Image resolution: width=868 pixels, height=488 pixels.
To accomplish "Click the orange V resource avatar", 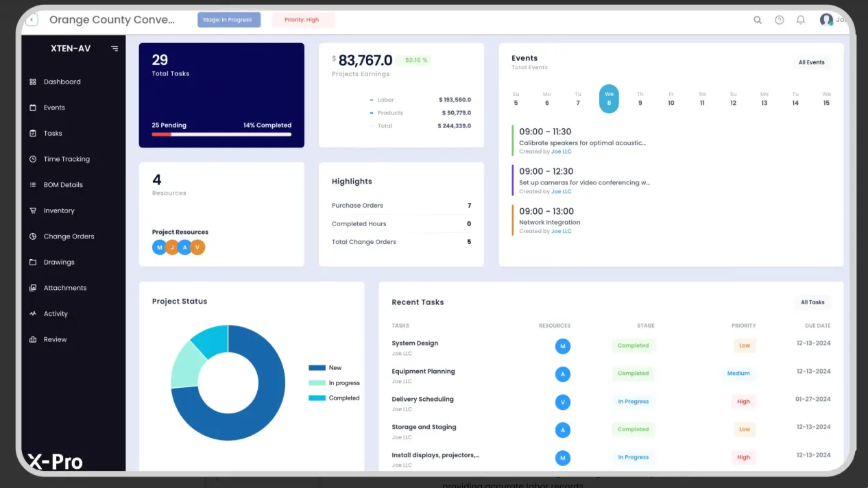I will pyautogui.click(x=197, y=247).
